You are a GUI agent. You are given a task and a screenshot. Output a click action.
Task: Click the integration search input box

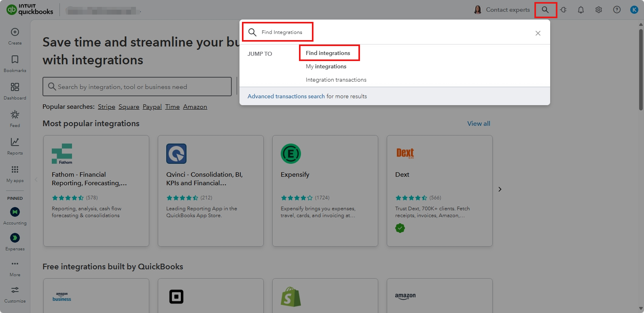click(x=137, y=87)
